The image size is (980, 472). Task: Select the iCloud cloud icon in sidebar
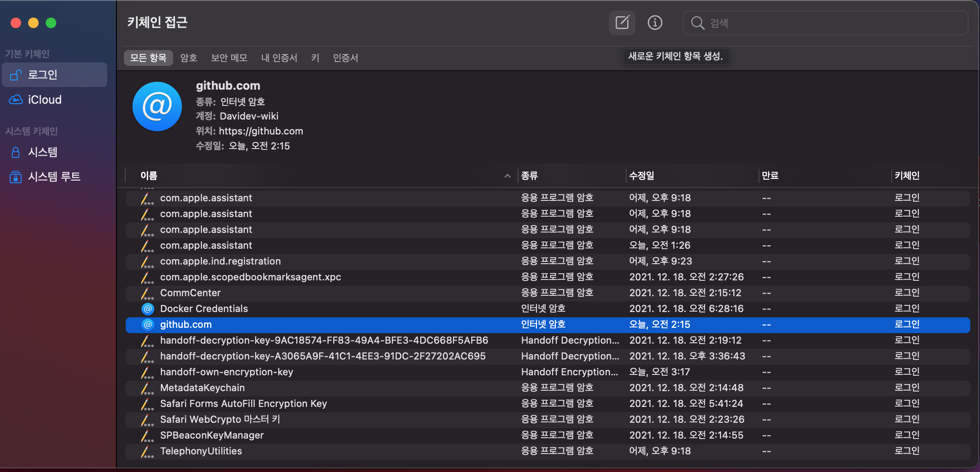tap(16, 100)
